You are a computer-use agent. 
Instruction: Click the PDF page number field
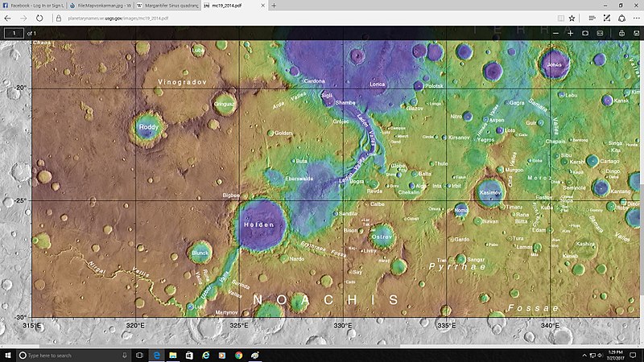pyautogui.click(x=14, y=33)
